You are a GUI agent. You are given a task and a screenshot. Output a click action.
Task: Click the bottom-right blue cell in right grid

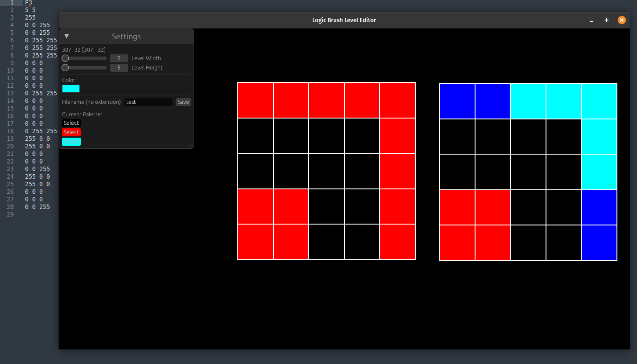[599, 243]
